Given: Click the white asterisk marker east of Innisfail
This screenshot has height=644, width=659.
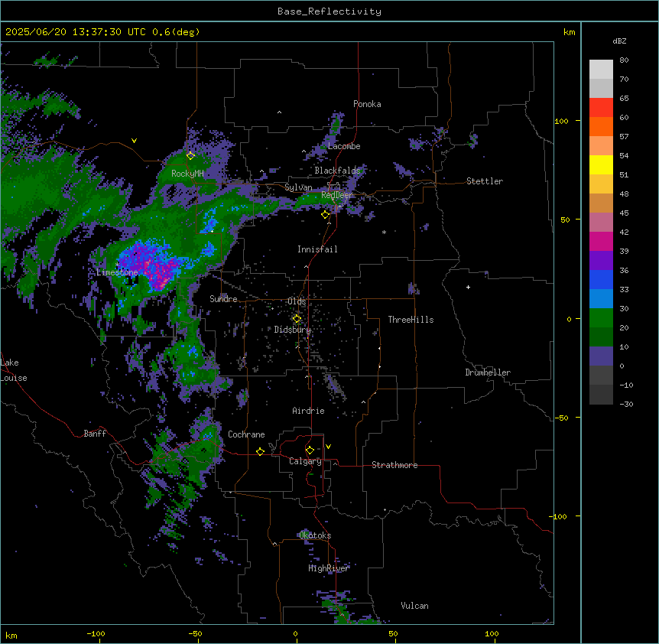Looking at the screenshot, I should coord(384,232).
